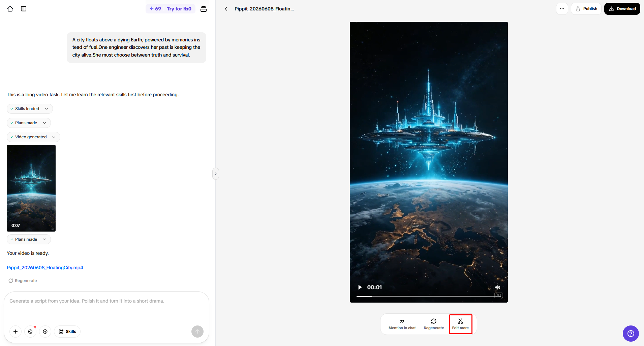Screen dimensions: 644x346
Task: Click the 00:01 timestamp on the player
Action: coord(374,287)
